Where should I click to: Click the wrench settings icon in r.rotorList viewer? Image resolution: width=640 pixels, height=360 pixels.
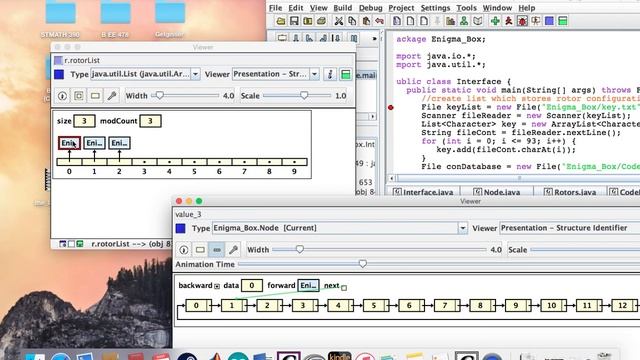click(111, 96)
